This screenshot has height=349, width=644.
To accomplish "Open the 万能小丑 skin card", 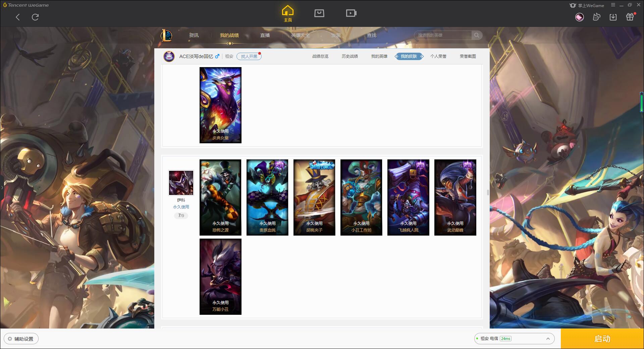I will (x=220, y=277).
